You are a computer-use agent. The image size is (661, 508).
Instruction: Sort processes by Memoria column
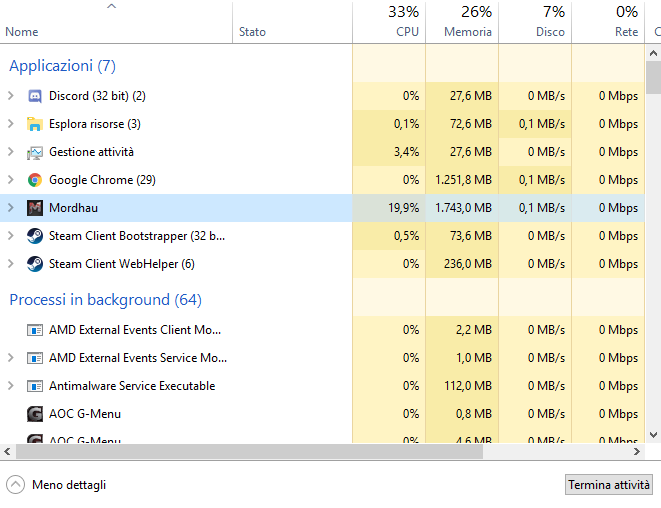click(462, 22)
